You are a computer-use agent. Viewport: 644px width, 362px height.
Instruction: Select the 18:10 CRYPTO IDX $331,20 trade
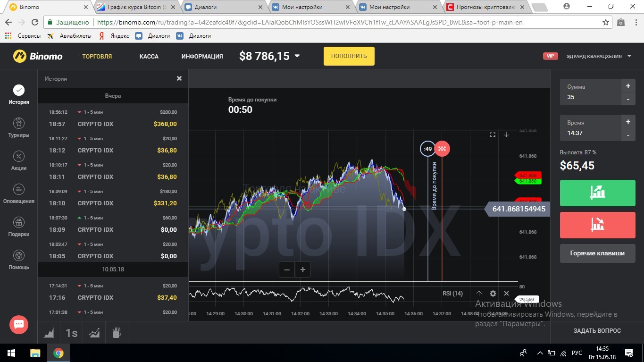point(113,198)
